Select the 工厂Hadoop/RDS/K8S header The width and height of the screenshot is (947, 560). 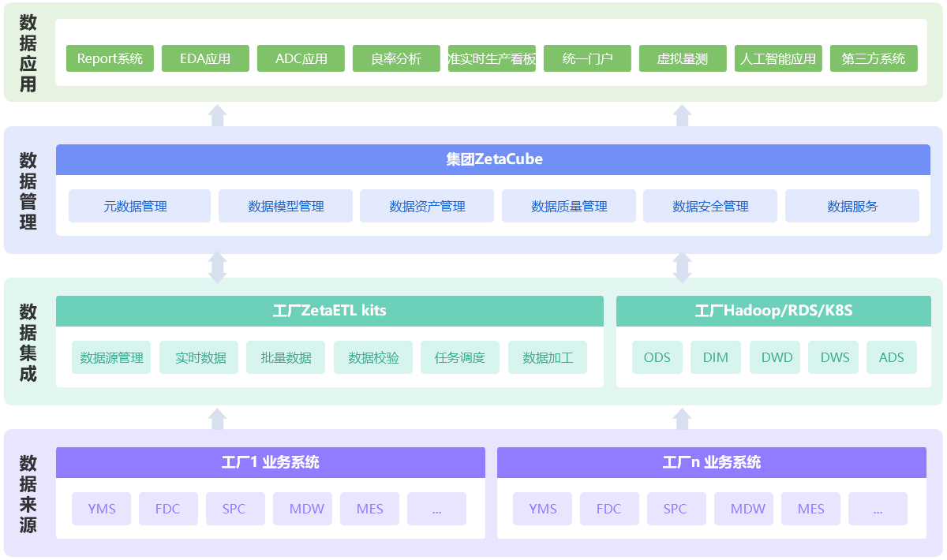(x=773, y=311)
